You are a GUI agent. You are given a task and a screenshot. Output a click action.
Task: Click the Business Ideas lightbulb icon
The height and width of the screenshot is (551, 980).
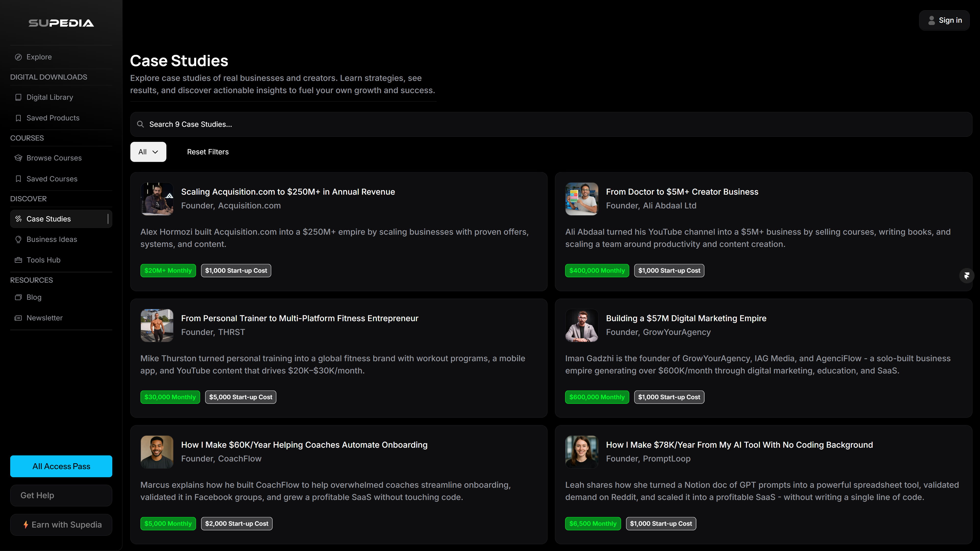pyautogui.click(x=18, y=239)
